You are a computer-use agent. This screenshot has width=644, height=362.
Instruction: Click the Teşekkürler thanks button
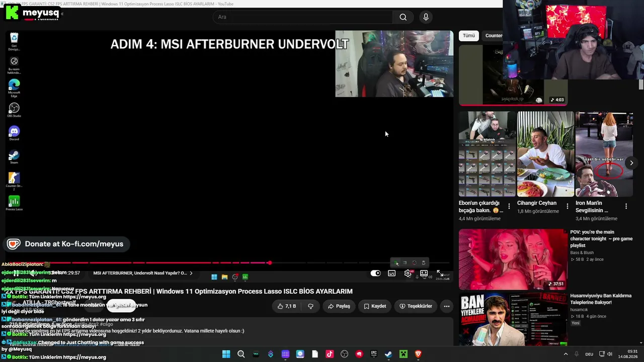(416, 306)
